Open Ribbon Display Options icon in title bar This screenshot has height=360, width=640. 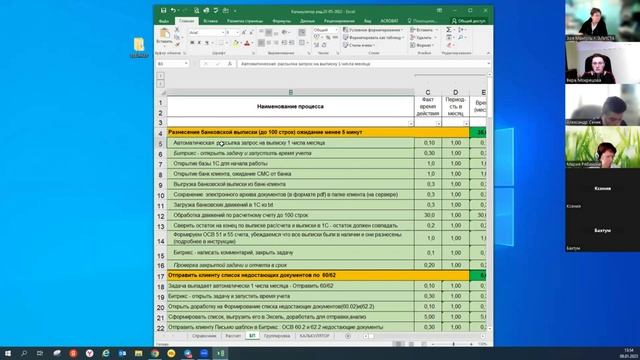coord(440,11)
